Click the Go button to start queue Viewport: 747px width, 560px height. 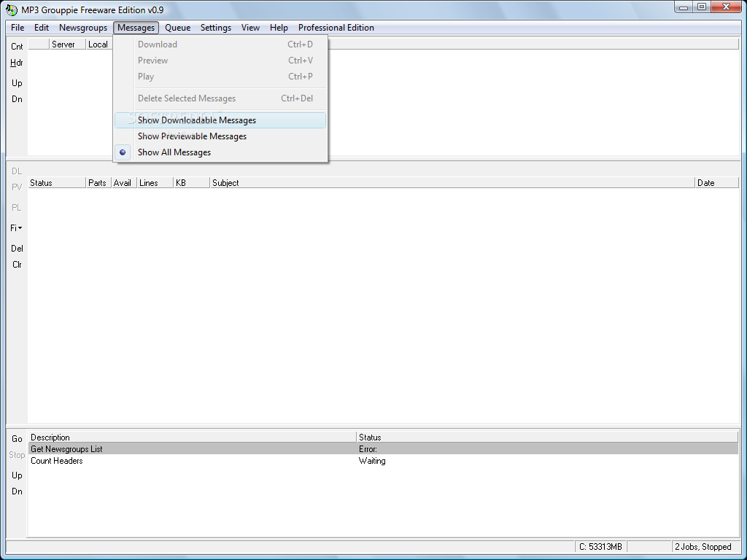click(17, 439)
